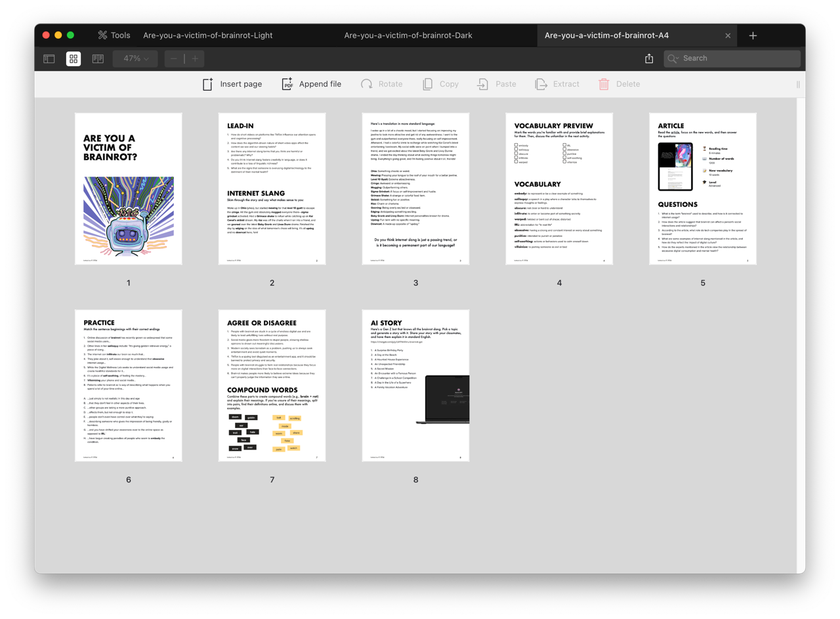Image resolution: width=840 pixels, height=619 pixels.
Task: Select the page thumbnails grid view
Action: click(73, 58)
